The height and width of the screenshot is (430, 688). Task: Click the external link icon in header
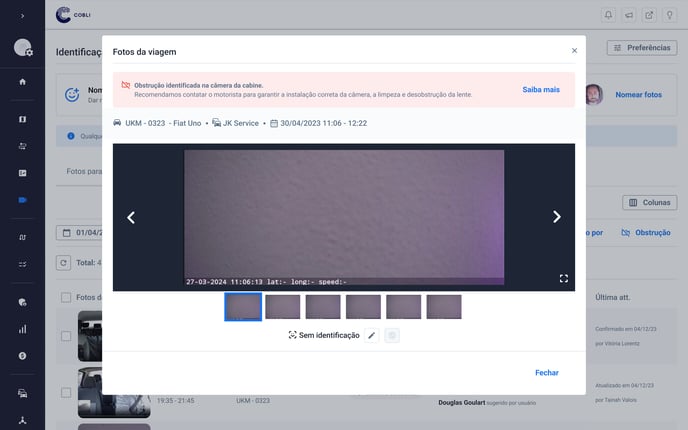649,15
